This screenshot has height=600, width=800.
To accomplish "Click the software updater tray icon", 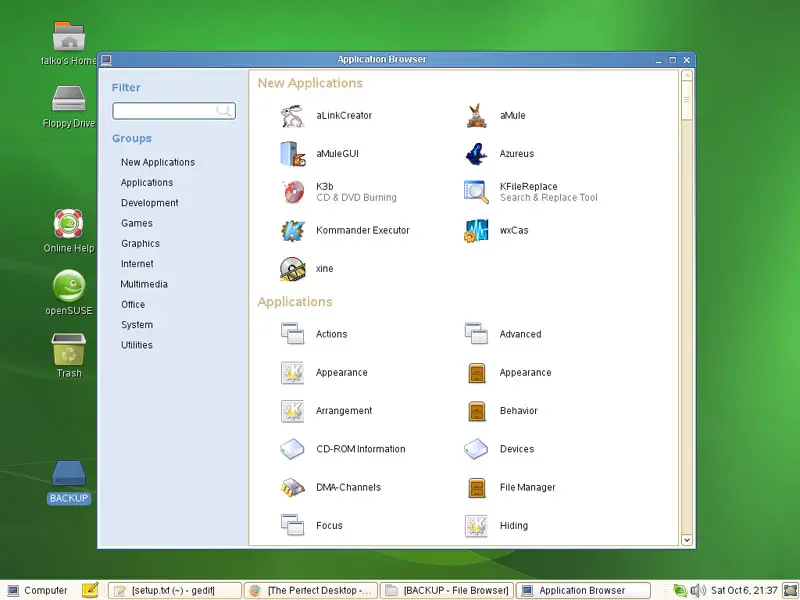I will pos(680,590).
